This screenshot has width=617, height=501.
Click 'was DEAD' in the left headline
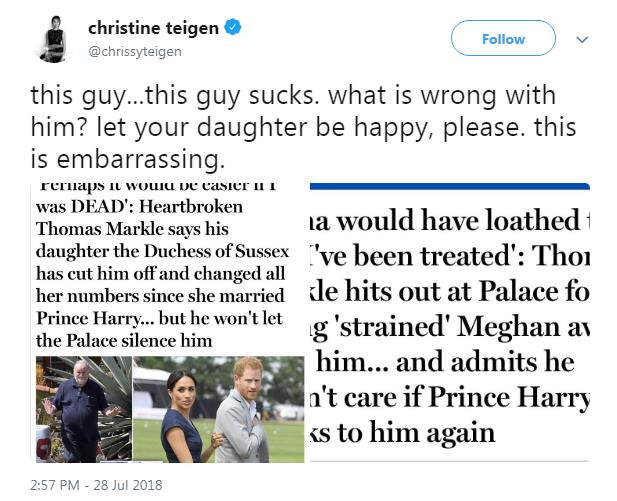tap(80, 207)
